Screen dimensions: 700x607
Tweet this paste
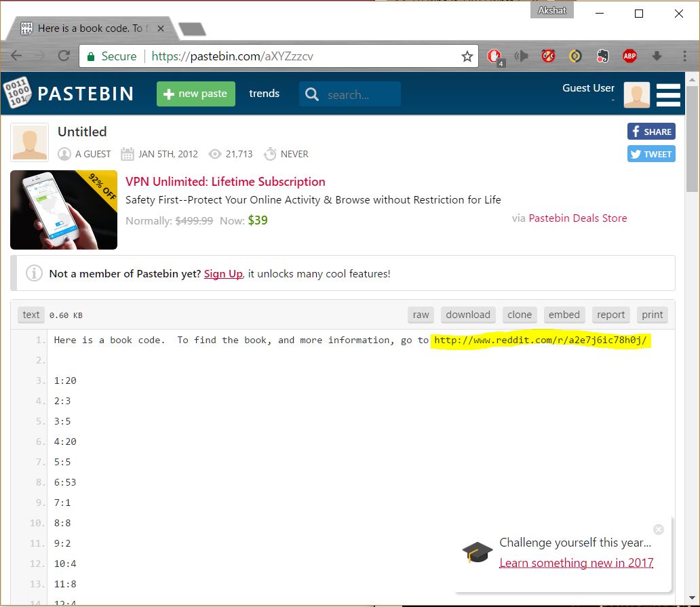pyautogui.click(x=651, y=154)
